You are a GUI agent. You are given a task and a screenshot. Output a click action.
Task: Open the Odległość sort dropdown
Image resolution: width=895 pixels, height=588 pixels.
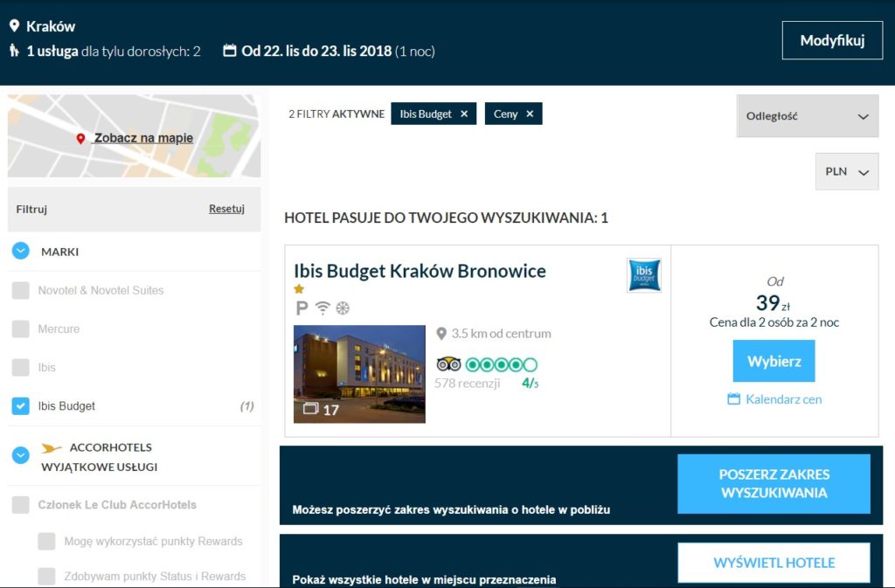point(807,116)
